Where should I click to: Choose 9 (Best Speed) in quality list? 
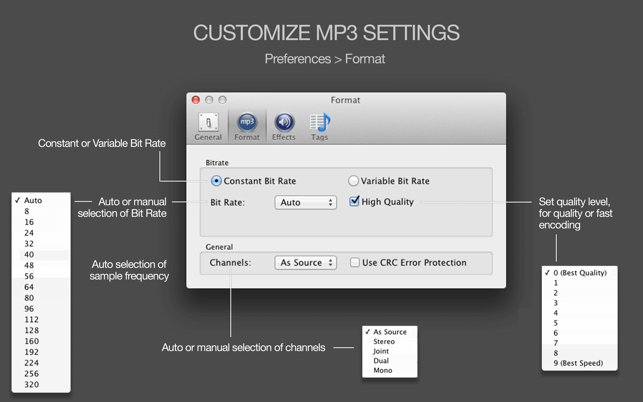[x=579, y=363]
